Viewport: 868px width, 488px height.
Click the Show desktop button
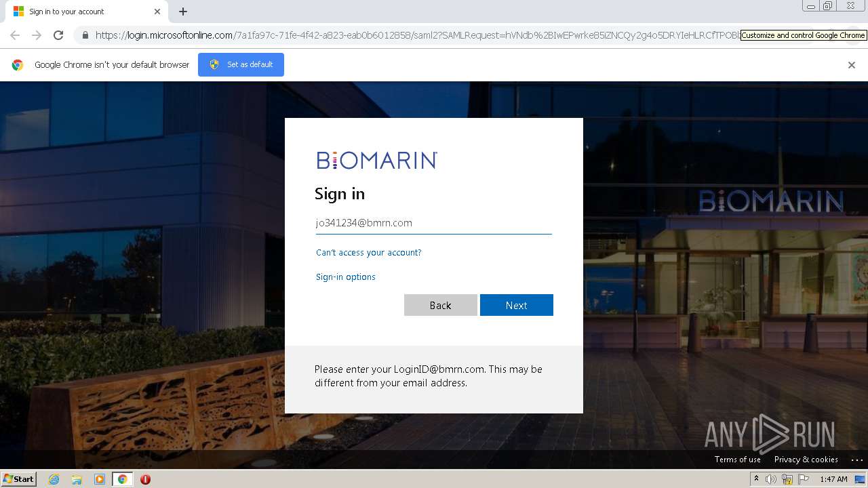(x=861, y=479)
